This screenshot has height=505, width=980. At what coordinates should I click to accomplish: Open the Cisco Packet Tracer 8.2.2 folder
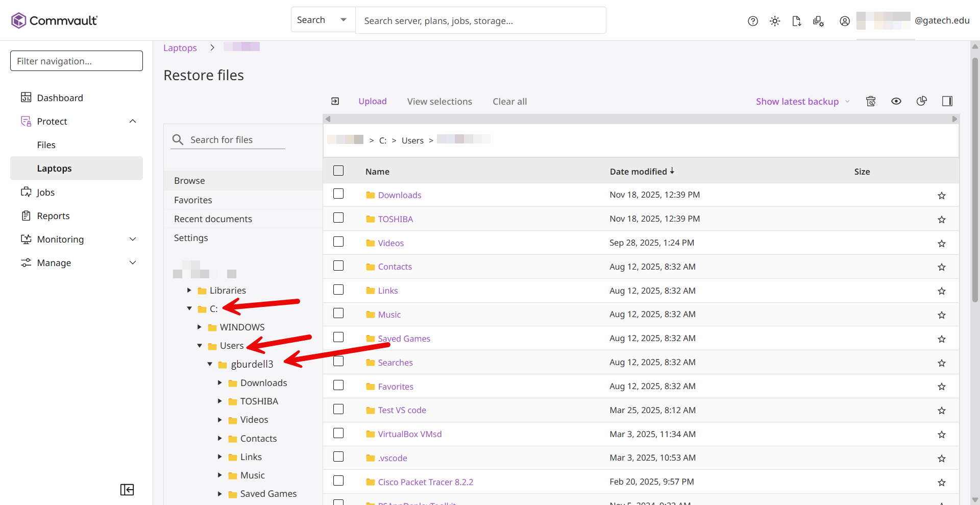(x=425, y=482)
